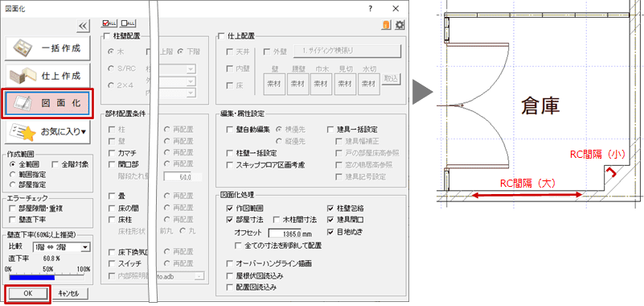The width and height of the screenshot is (644, 306).
Task: Collapse the side panel with the double chevron icon
Action: [83, 27]
